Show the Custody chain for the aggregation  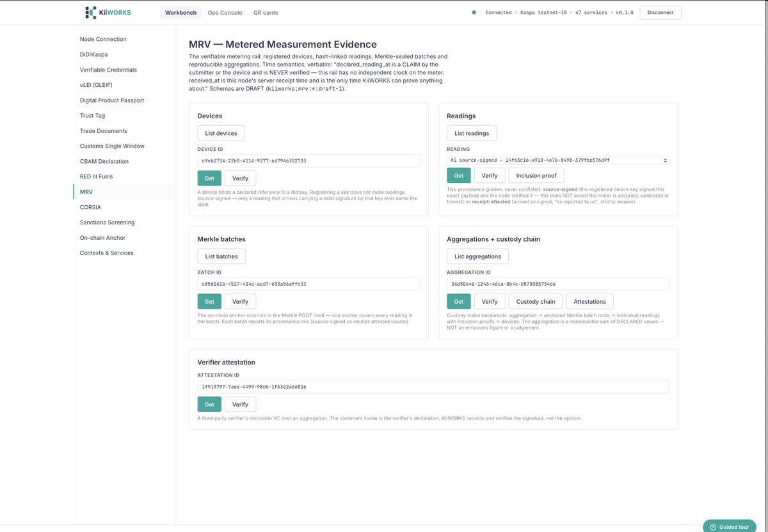pyautogui.click(x=536, y=301)
